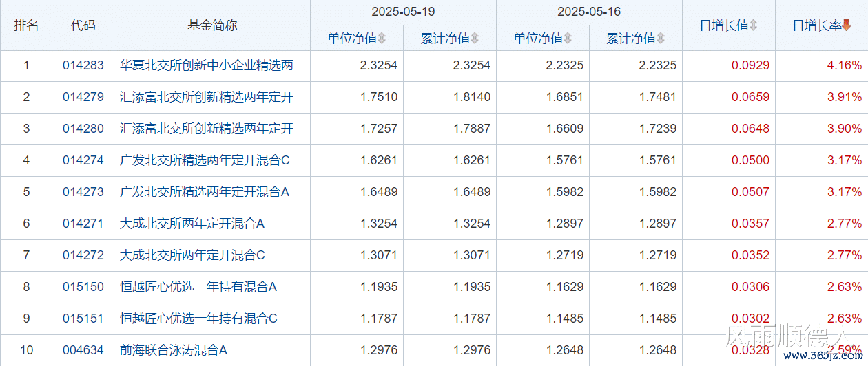Sort by 2025-05-16 单位净值 sort icon
This screenshot has width=868, height=366.
(x=568, y=39)
